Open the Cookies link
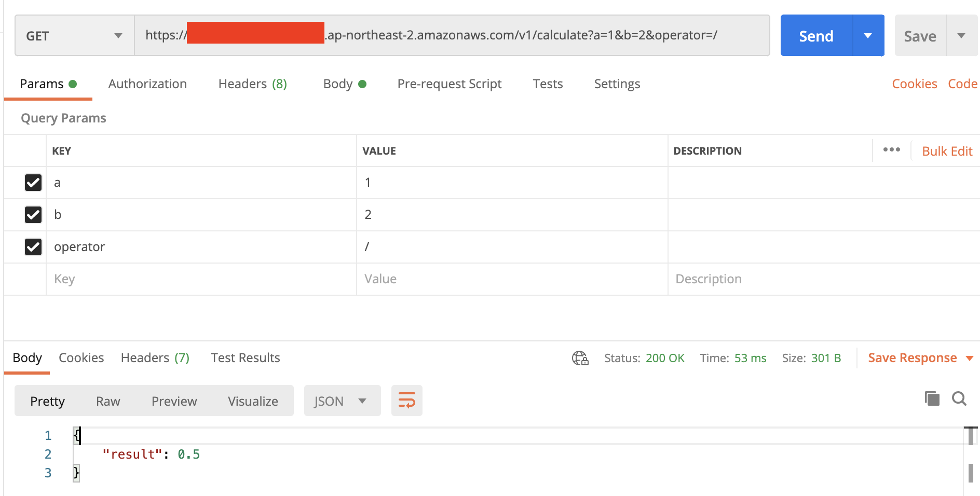Viewport: 980px width, 496px height. click(x=914, y=84)
